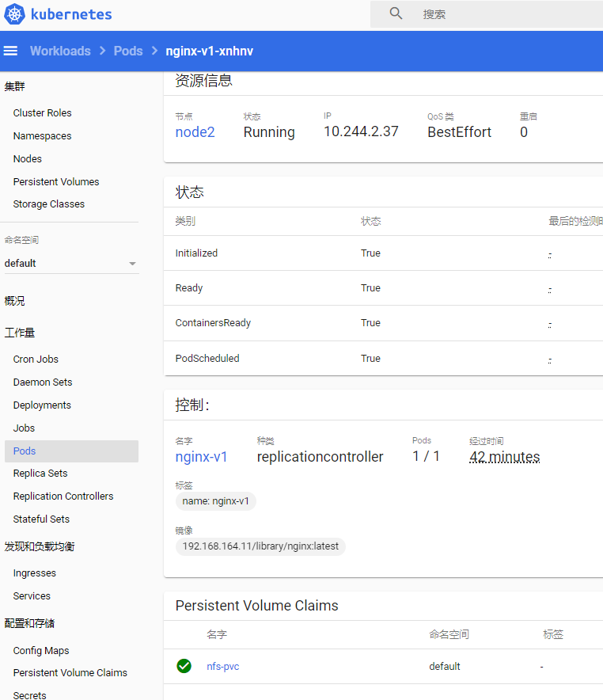
Task: Click the ContainersReady condition row
Action: tap(383, 323)
